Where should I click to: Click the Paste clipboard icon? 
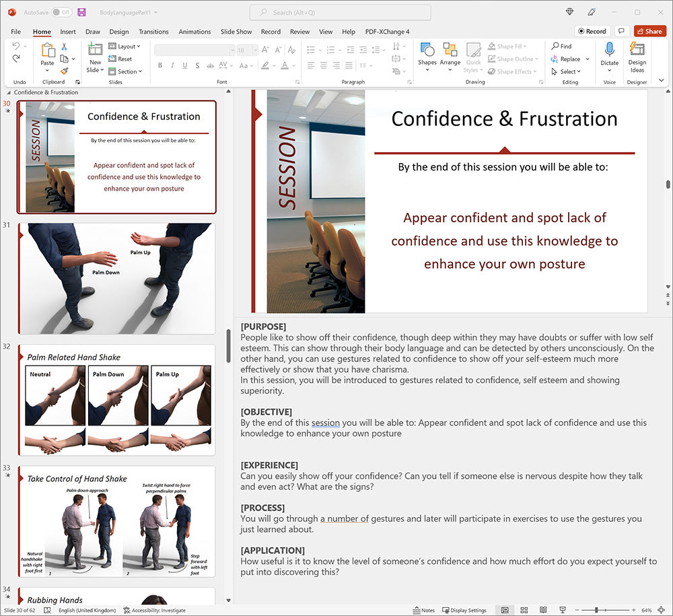click(47, 50)
